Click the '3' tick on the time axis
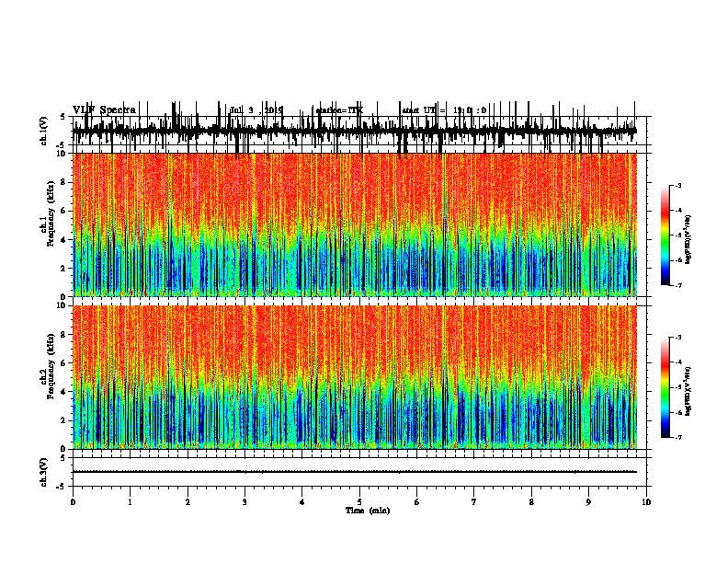Image resolution: width=728 pixels, height=563 pixels. pos(245,502)
